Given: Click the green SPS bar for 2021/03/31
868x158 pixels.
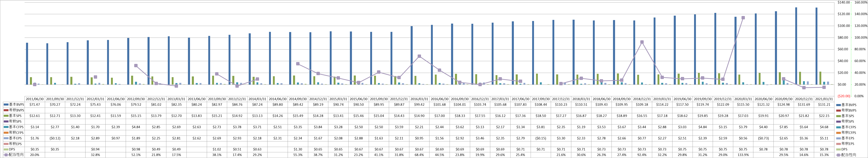Looking at the screenshot, I should pos(820,78).
